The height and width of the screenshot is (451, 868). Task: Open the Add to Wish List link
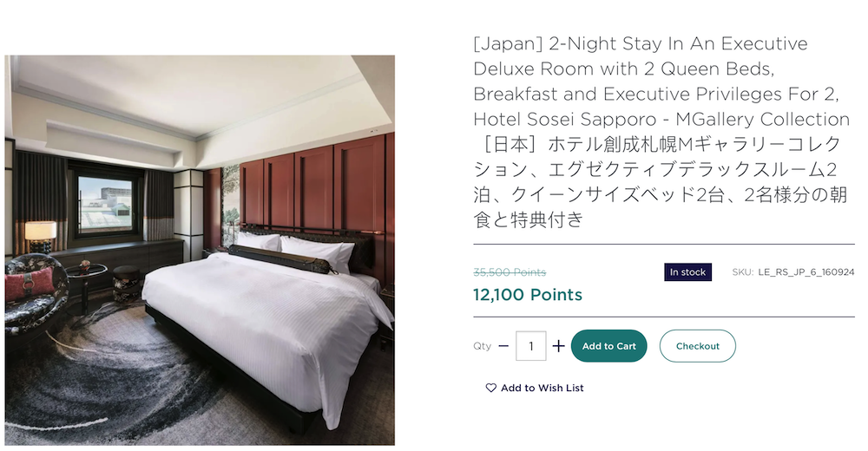coord(535,388)
